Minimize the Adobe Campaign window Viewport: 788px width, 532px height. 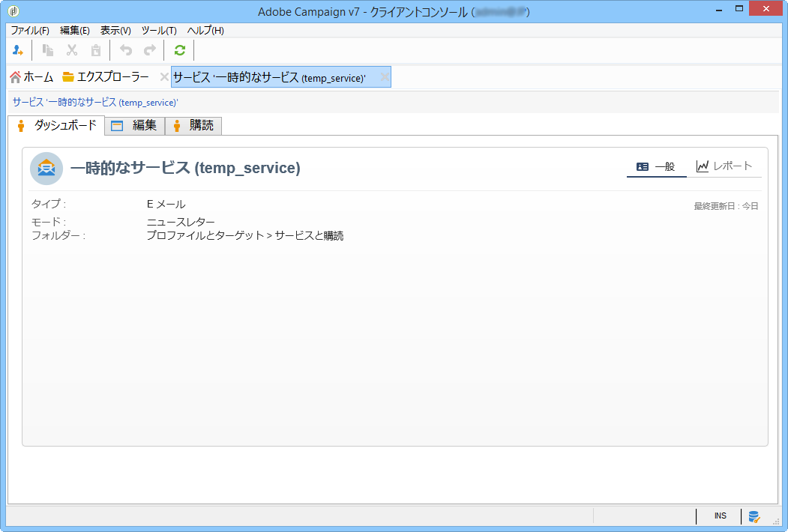tap(719, 10)
